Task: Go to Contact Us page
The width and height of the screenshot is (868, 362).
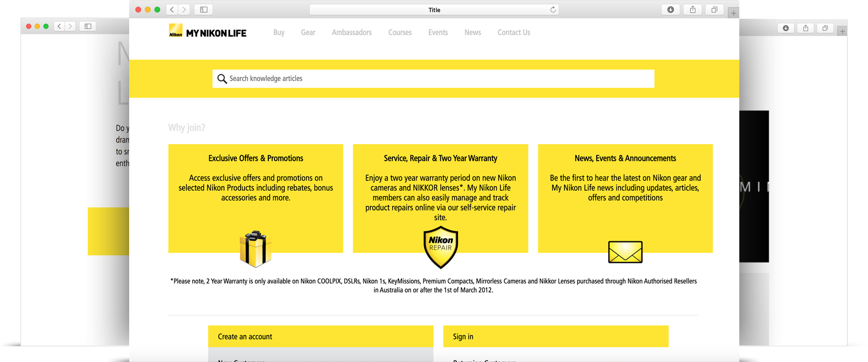Action: click(x=514, y=32)
